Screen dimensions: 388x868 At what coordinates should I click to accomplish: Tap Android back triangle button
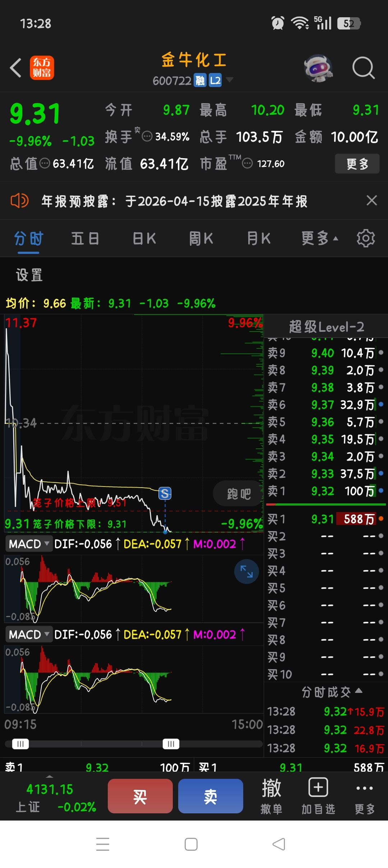click(279, 844)
